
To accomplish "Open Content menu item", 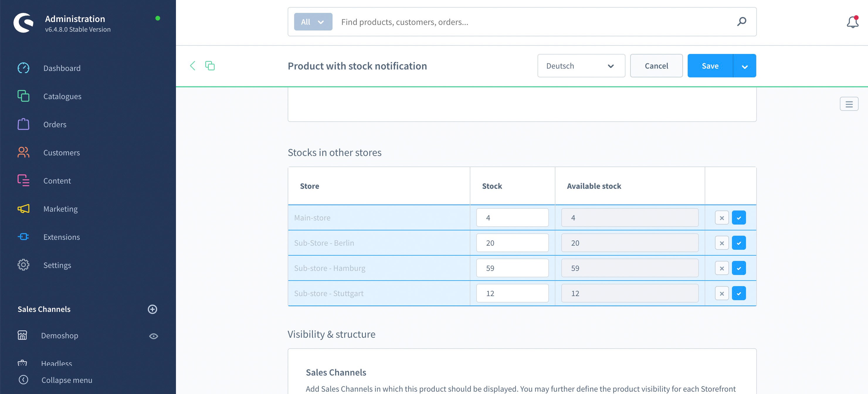I will 57,181.
